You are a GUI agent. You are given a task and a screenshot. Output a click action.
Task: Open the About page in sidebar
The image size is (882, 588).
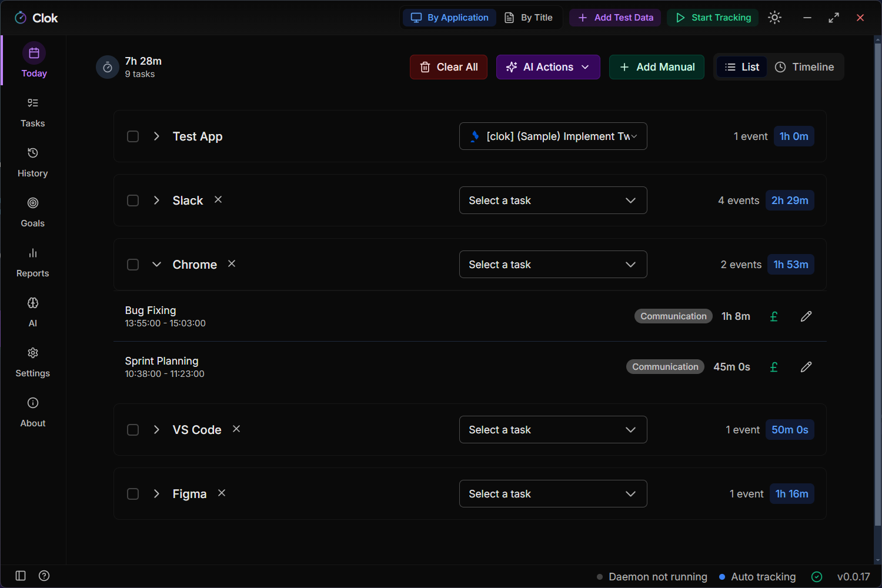[33, 412]
